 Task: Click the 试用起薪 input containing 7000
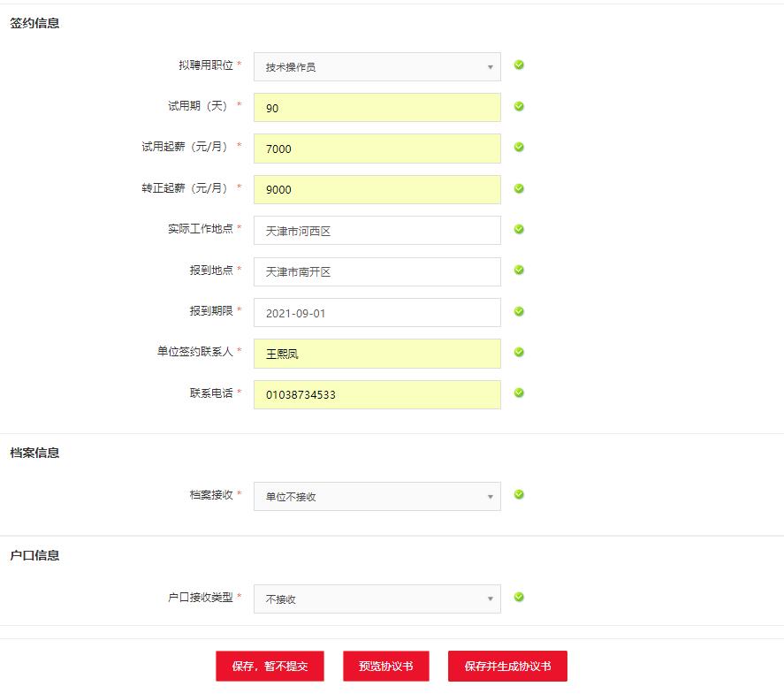pos(377,149)
